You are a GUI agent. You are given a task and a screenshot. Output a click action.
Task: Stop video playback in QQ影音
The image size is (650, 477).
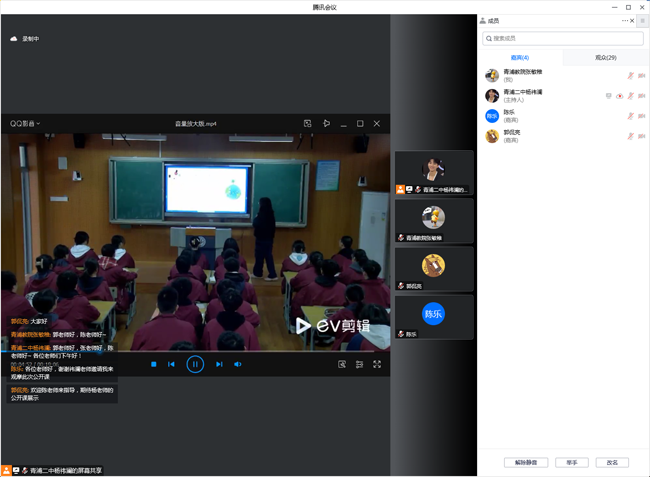(154, 364)
